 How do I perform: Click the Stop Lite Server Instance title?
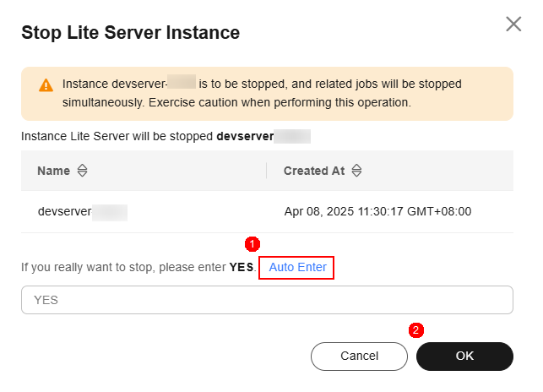[131, 33]
